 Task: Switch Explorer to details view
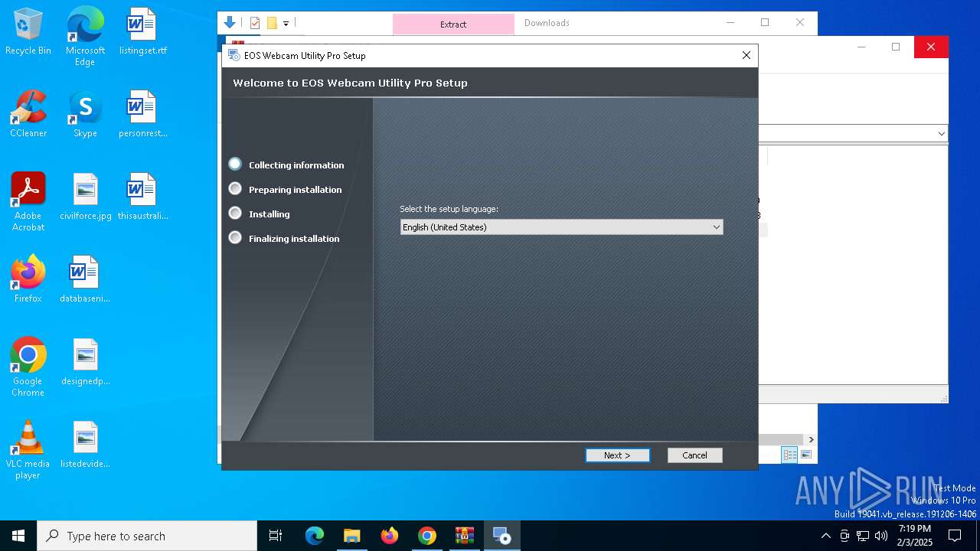pyautogui.click(x=789, y=455)
